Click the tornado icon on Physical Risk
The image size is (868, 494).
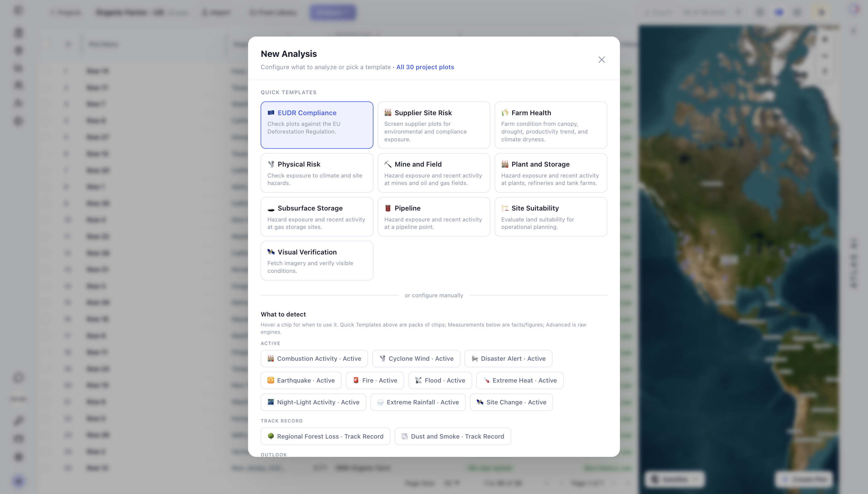coord(271,164)
